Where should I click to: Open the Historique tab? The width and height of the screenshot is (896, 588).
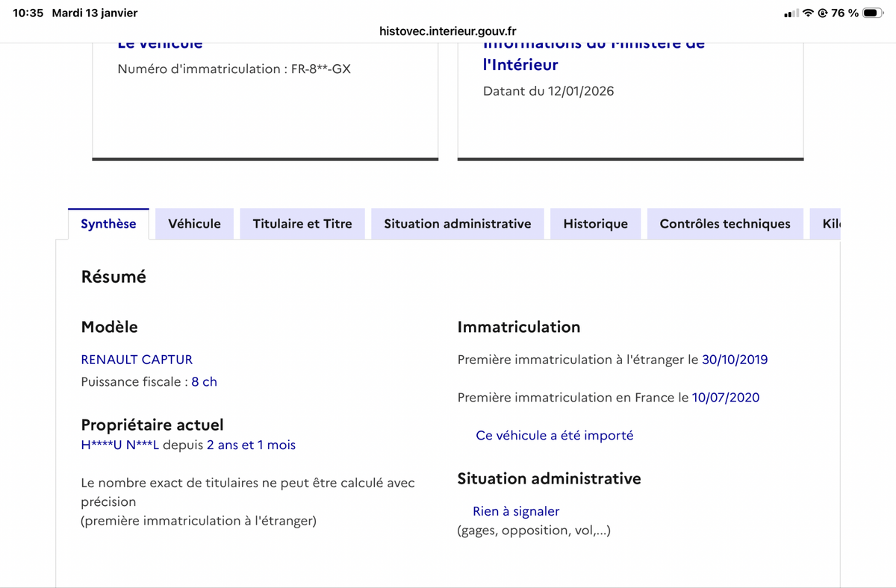point(596,223)
